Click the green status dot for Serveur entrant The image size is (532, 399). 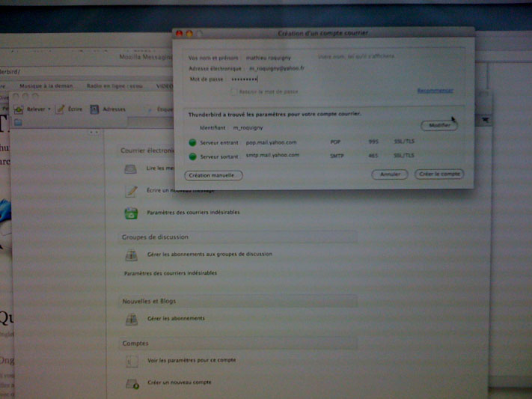point(192,143)
